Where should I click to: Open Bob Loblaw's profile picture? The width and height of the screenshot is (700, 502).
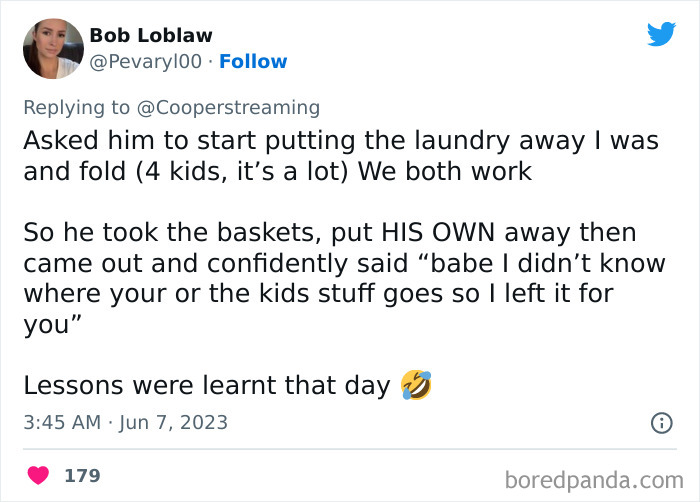click(52, 47)
